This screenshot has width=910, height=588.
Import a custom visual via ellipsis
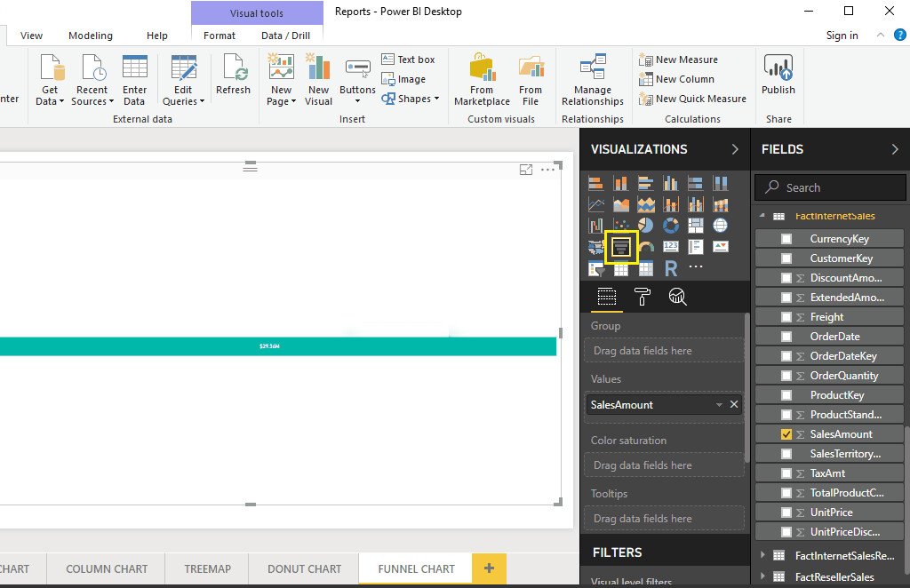[695, 266]
